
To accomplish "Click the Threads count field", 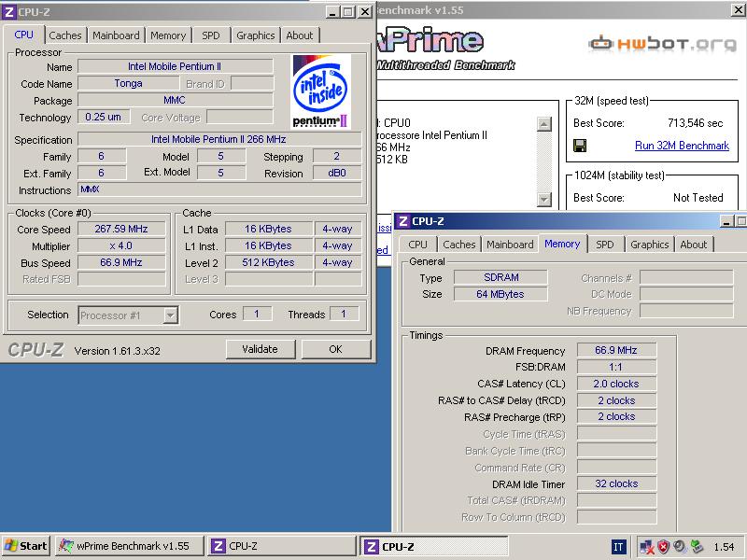I will tap(344, 315).
